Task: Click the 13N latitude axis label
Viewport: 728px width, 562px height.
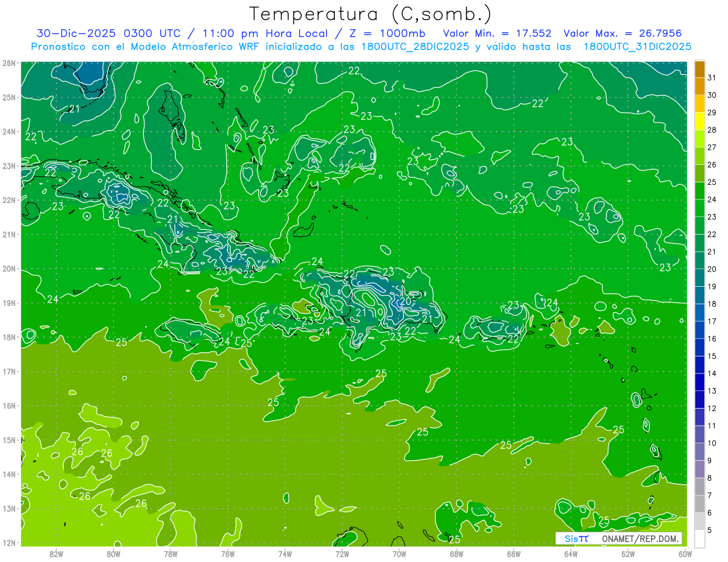Action: coord(8,509)
